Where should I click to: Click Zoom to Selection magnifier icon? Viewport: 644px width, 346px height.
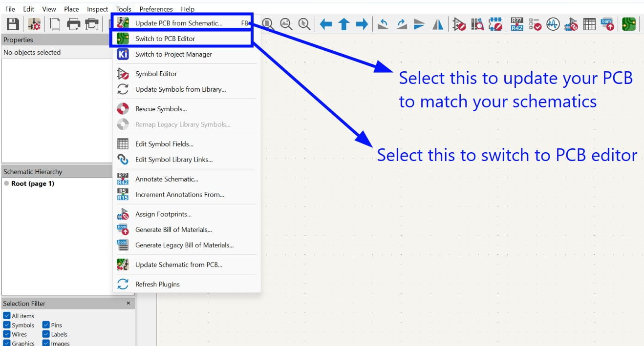pyautogui.click(x=304, y=24)
